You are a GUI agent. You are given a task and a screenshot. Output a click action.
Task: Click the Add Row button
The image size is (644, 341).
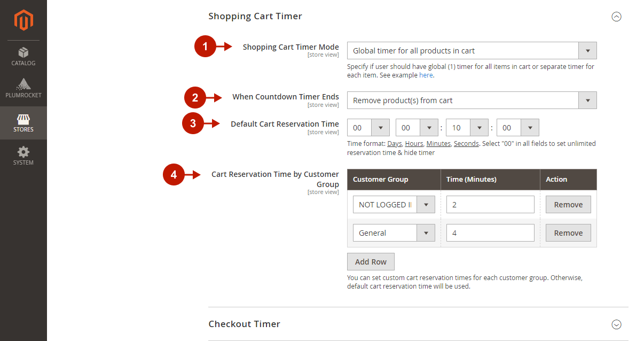coord(371,262)
